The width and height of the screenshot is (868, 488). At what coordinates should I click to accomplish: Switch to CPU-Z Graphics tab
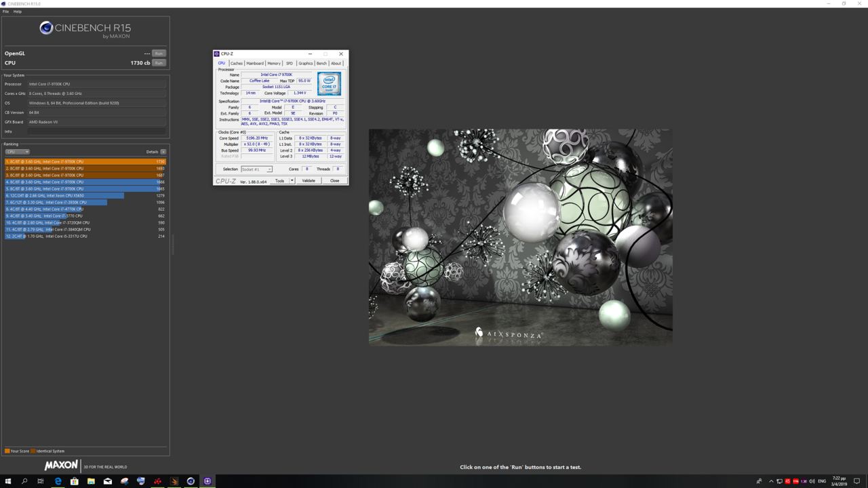(x=306, y=63)
